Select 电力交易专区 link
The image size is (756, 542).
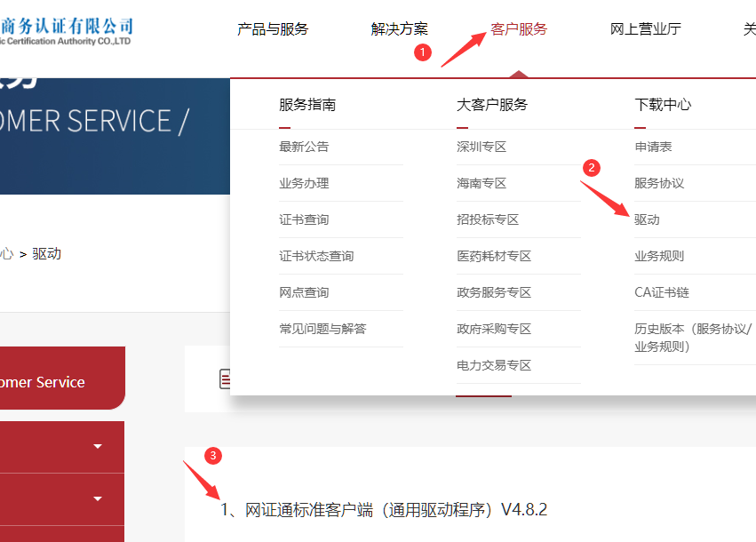[494, 365]
